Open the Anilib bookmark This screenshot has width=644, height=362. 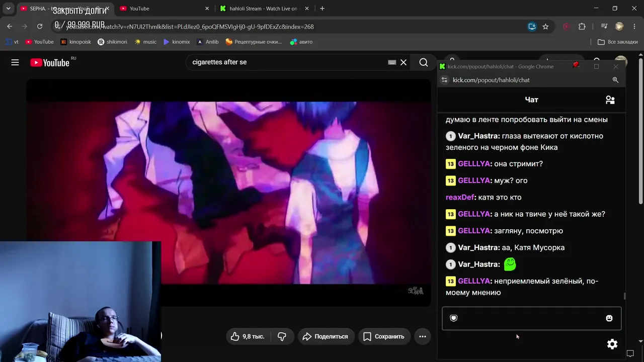(208, 42)
